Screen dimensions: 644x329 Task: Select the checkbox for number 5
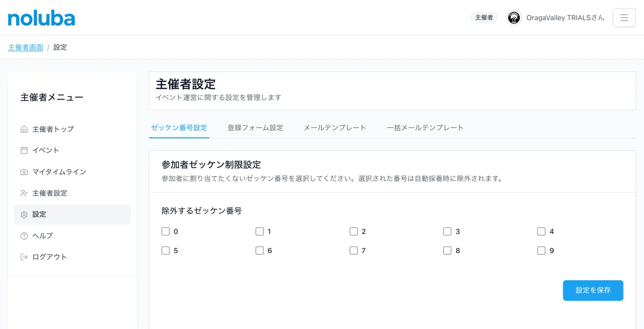[x=165, y=251]
